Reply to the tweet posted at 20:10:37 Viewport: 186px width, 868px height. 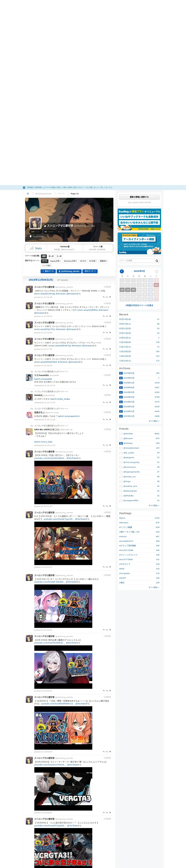tap(104, 567)
